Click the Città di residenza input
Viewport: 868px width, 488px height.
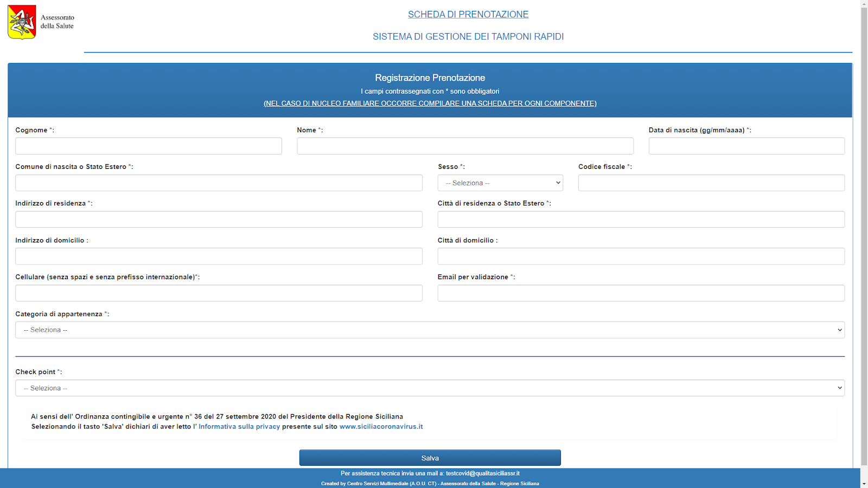pyautogui.click(x=641, y=220)
